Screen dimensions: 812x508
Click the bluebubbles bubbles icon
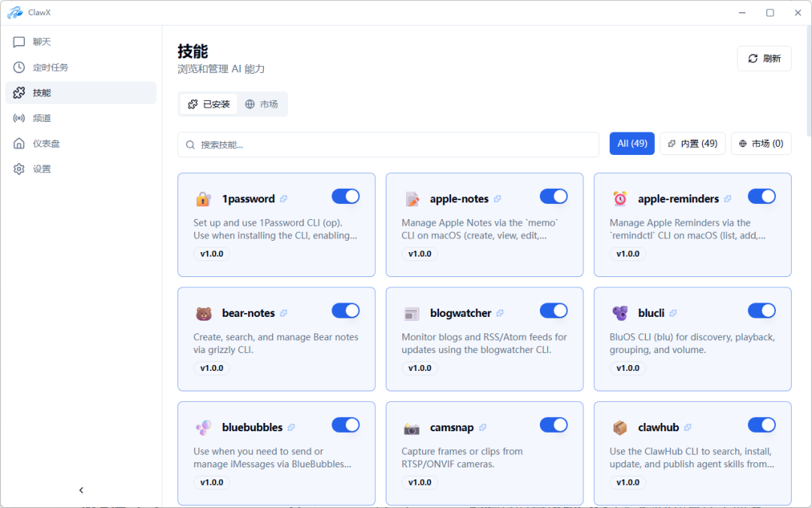pos(203,427)
